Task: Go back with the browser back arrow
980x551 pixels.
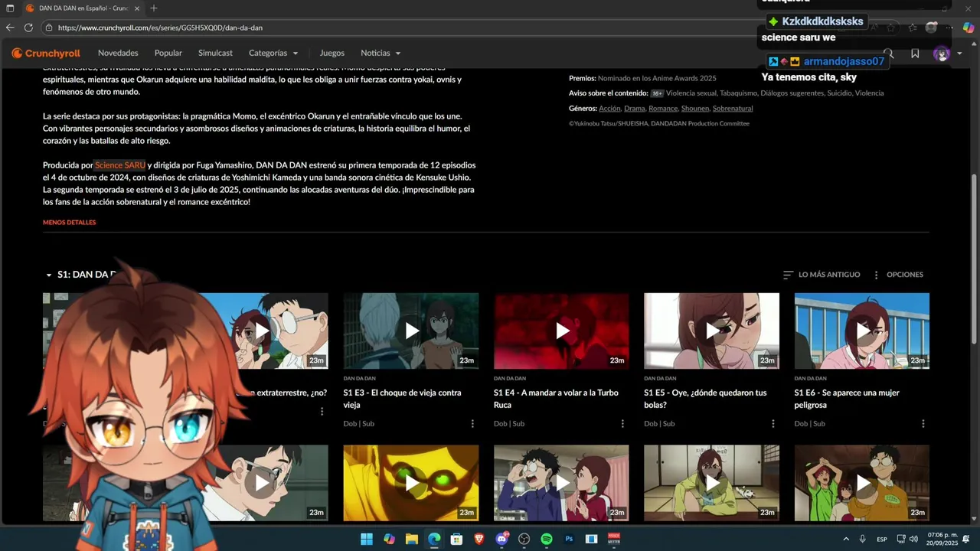Action: tap(10, 28)
